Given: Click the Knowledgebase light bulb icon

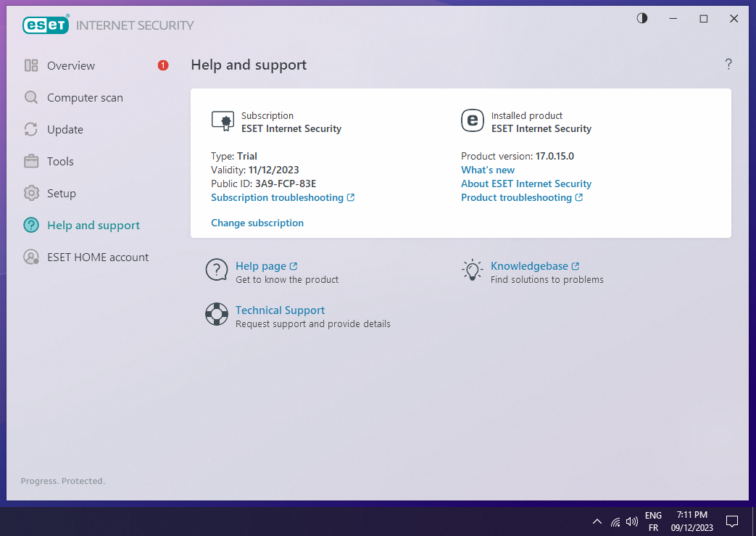Looking at the screenshot, I should 473,270.
